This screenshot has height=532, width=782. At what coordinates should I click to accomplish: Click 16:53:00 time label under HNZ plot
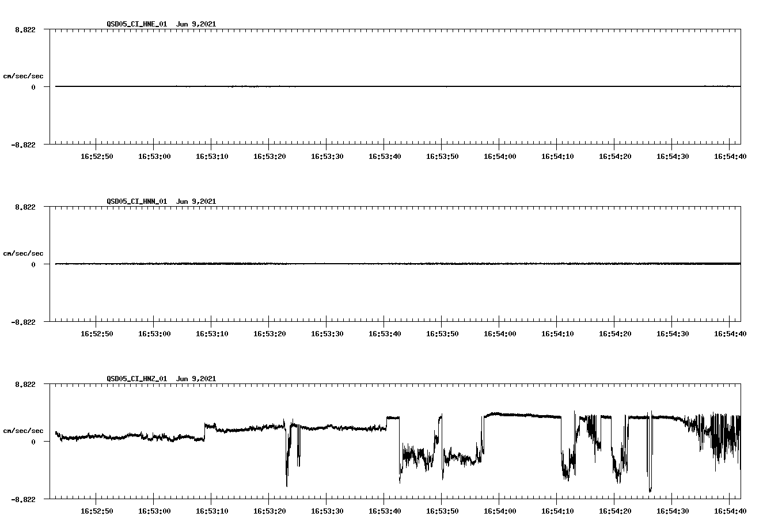click(154, 511)
